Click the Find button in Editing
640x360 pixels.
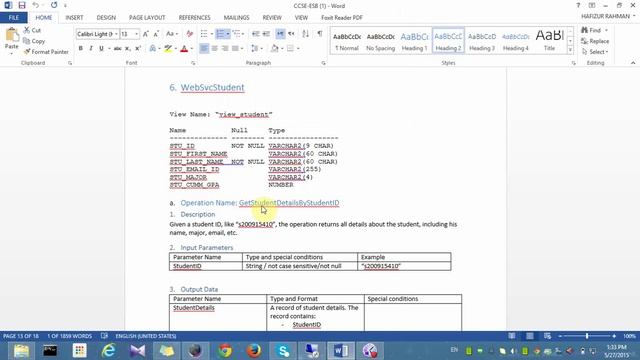click(594, 30)
